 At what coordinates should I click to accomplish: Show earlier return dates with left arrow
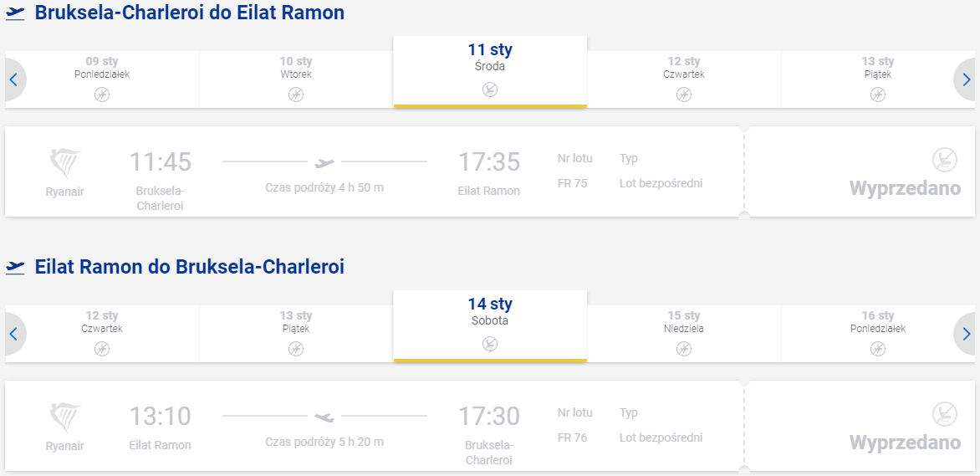(14, 334)
